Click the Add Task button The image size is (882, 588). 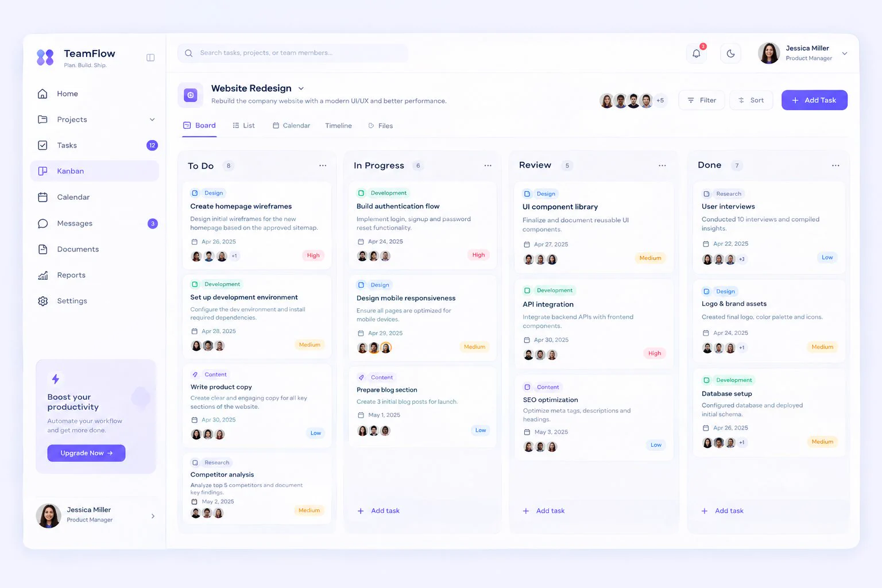pyautogui.click(x=814, y=100)
